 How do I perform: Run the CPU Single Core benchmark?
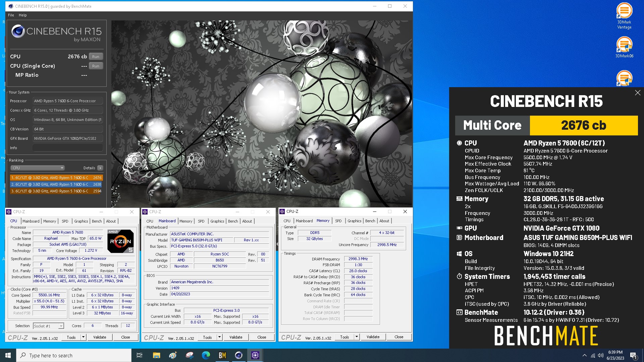(x=96, y=66)
